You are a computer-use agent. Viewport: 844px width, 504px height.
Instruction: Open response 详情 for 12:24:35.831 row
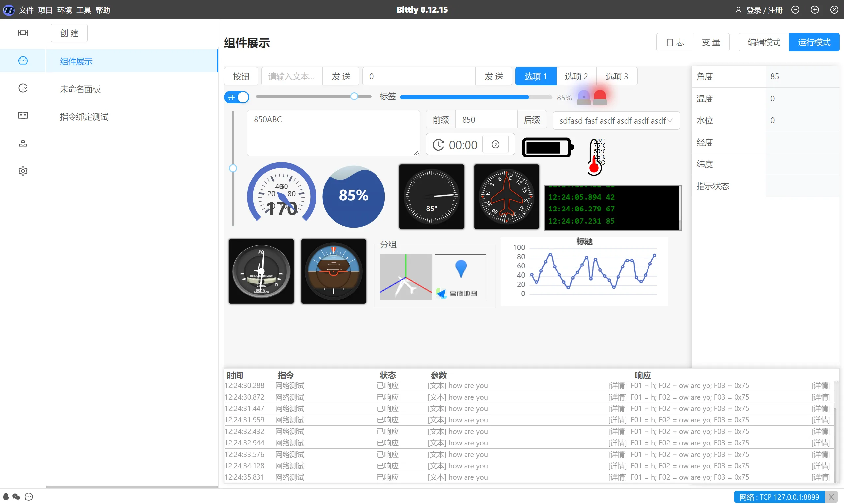(820, 477)
